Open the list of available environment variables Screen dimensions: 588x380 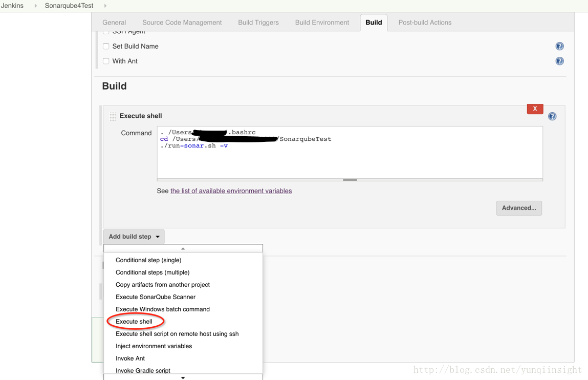231,191
